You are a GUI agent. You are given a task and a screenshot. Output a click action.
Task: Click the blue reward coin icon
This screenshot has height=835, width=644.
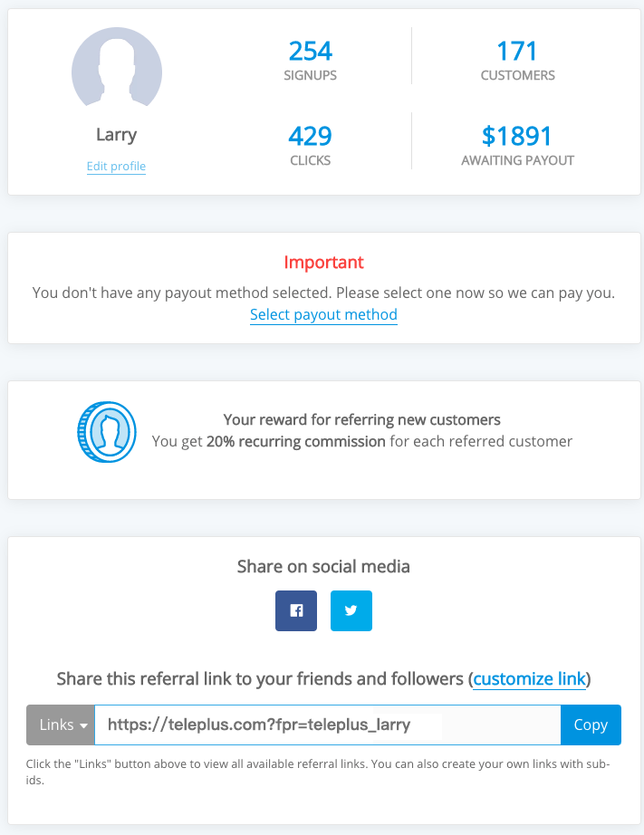pyautogui.click(x=107, y=432)
